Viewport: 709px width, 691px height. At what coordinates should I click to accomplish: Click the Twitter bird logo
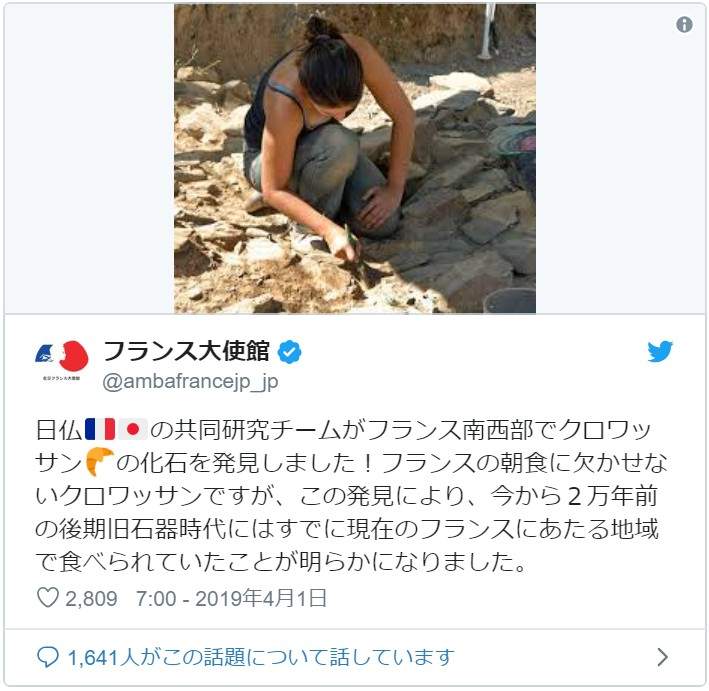[660, 351]
